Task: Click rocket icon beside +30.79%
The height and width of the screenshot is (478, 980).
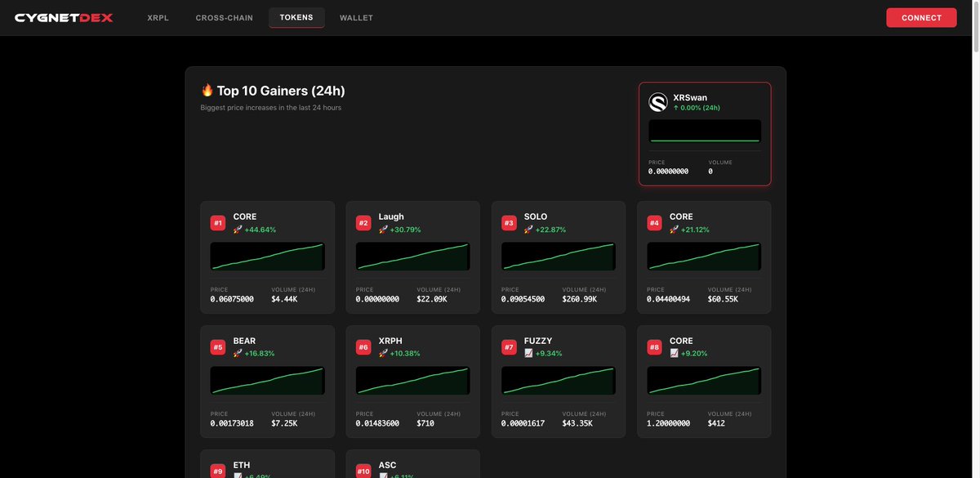Action: click(x=383, y=230)
